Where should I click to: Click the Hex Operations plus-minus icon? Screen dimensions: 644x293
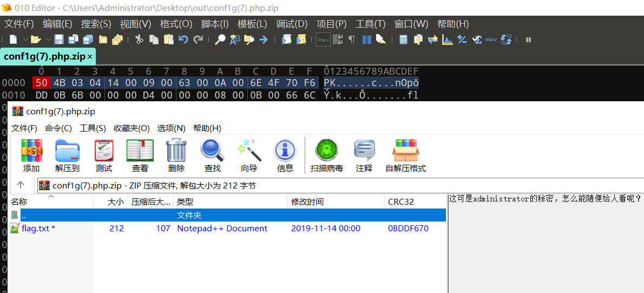point(462,40)
